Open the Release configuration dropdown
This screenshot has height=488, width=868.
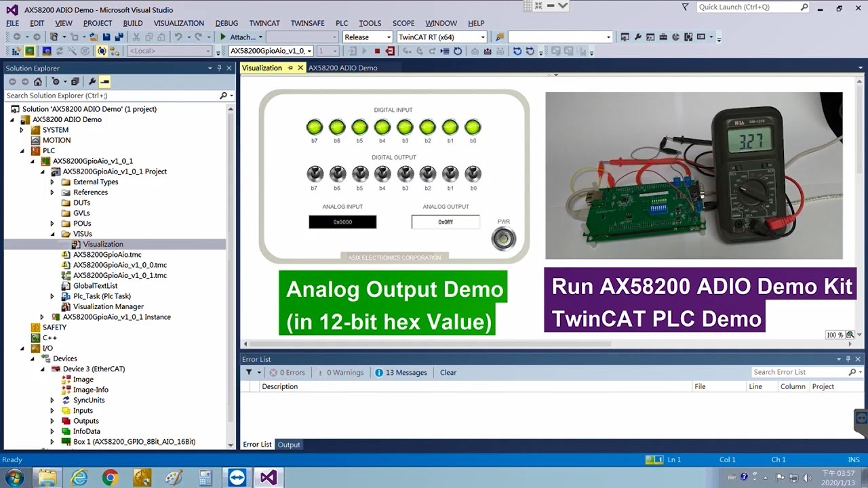click(389, 37)
